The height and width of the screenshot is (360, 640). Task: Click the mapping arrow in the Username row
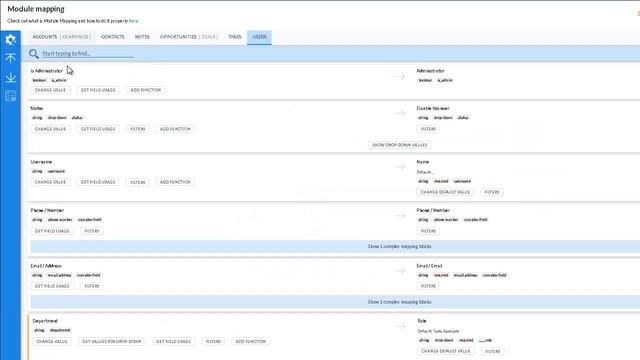tap(400, 167)
